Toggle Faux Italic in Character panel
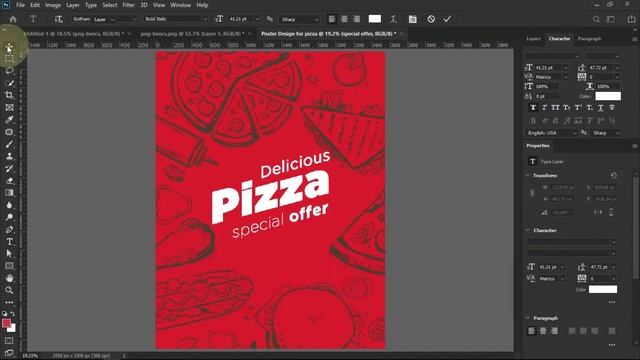Screen dimensions: 640x360 coord(544,108)
